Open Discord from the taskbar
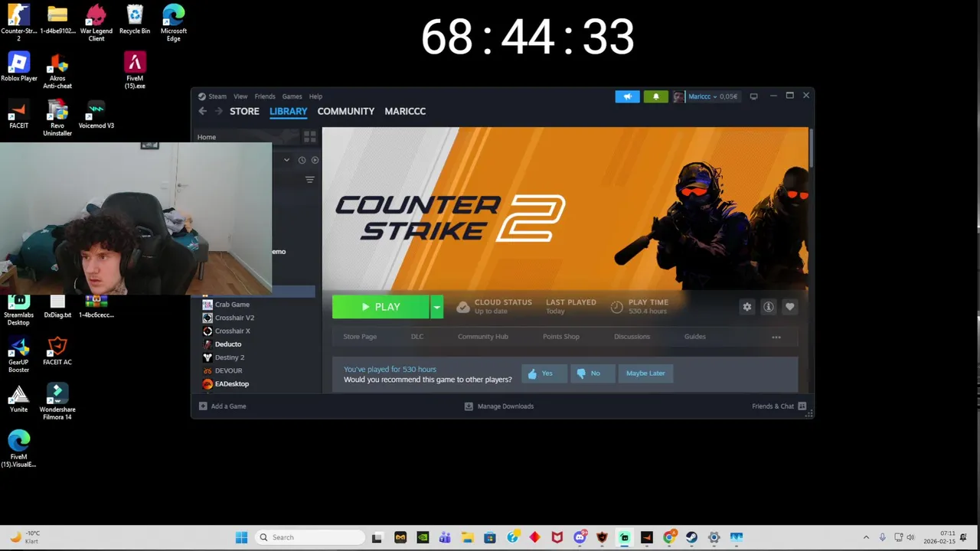The height and width of the screenshot is (551, 980). (x=580, y=537)
